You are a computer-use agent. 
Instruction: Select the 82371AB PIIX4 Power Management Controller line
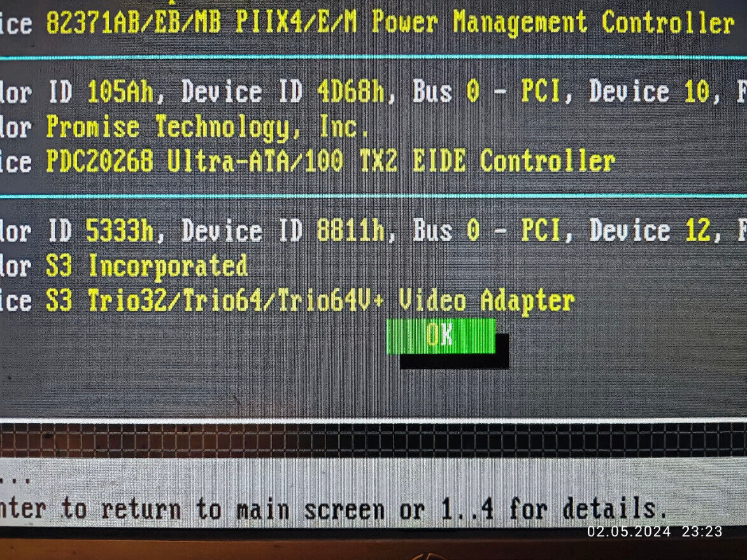click(x=390, y=23)
